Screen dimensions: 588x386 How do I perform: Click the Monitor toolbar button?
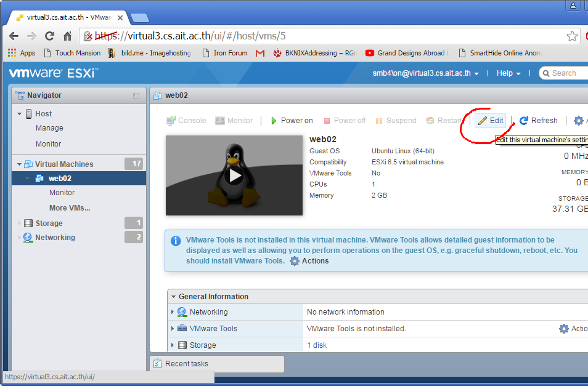(234, 121)
